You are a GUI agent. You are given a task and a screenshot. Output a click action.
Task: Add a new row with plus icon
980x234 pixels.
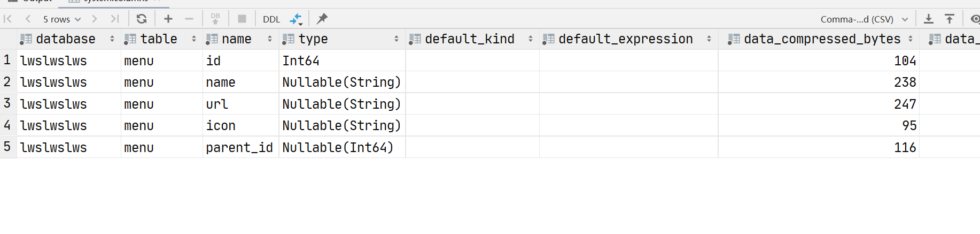point(168,19)
